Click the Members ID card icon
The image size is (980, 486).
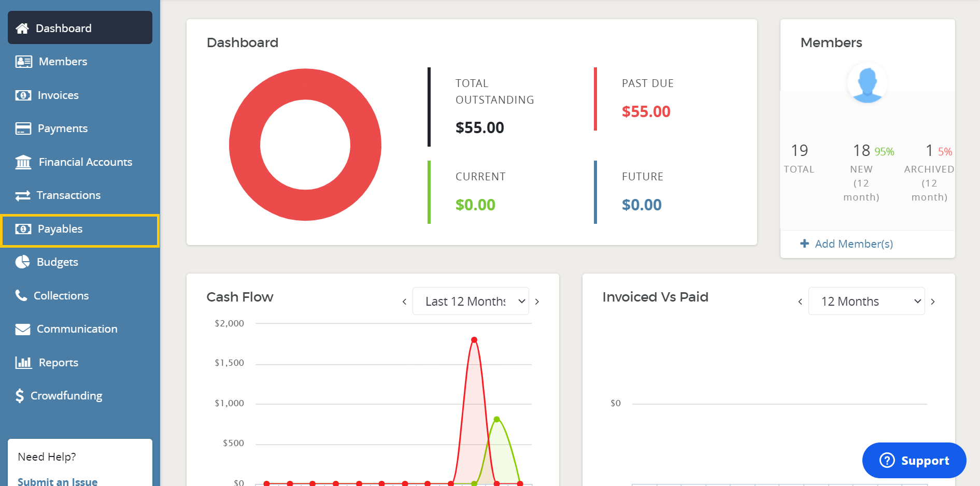[23, 62]
